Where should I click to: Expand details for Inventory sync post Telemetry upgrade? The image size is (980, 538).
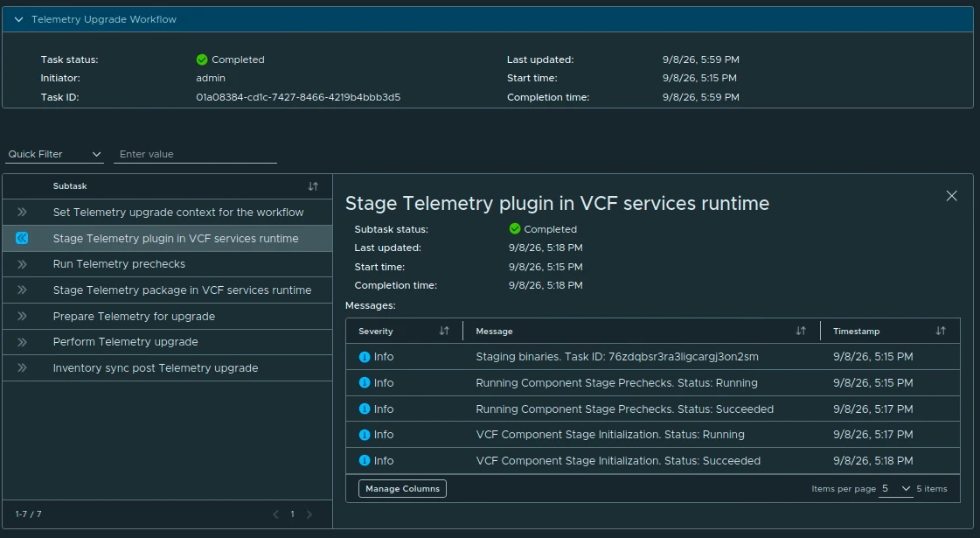coord(22,367)
